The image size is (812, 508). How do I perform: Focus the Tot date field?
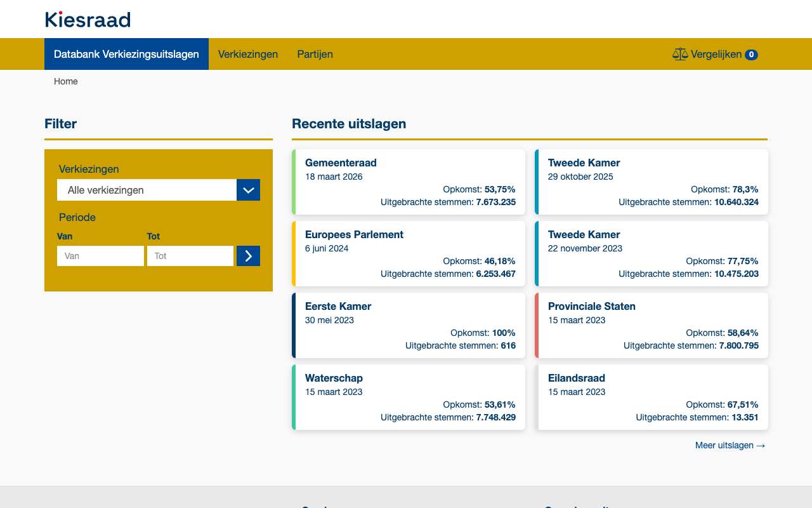click(x=190, y=256)
